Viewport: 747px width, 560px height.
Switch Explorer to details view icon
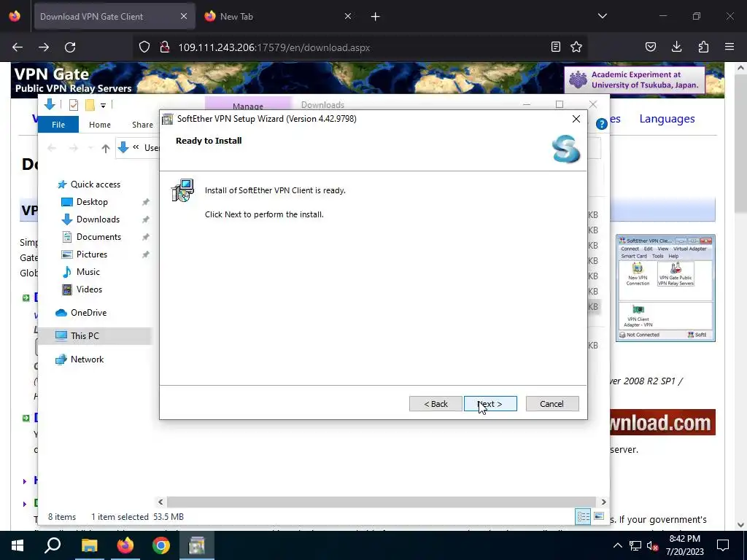point(583,517)
